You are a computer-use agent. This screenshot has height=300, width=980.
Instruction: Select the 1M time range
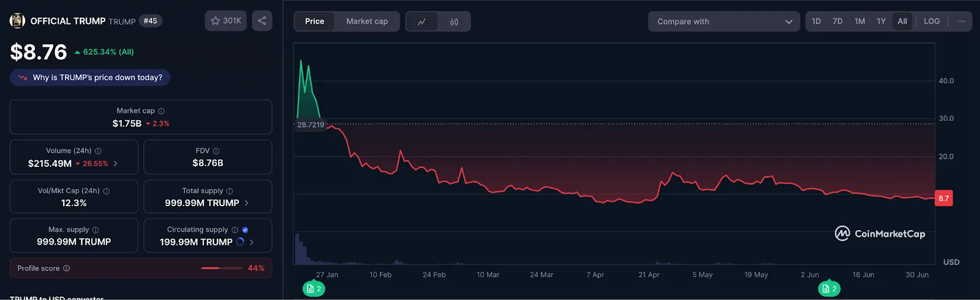860,21
